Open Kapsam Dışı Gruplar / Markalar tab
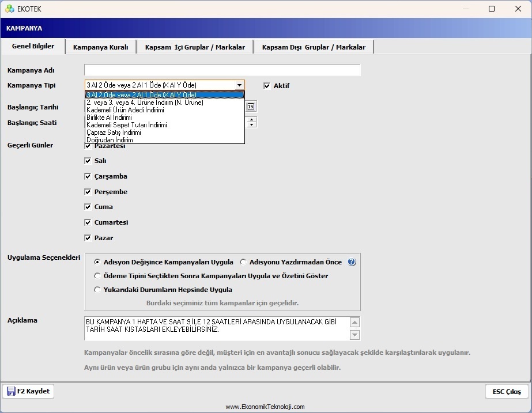The height and width of the screenshot is (413, 532). click(x=314, y=47)
